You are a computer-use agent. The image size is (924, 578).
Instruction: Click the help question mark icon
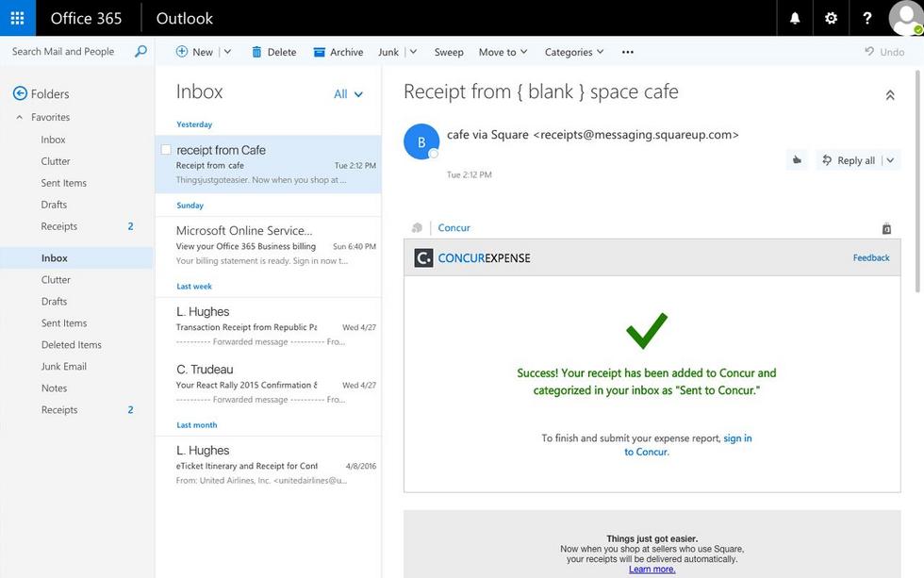[866, 18]
